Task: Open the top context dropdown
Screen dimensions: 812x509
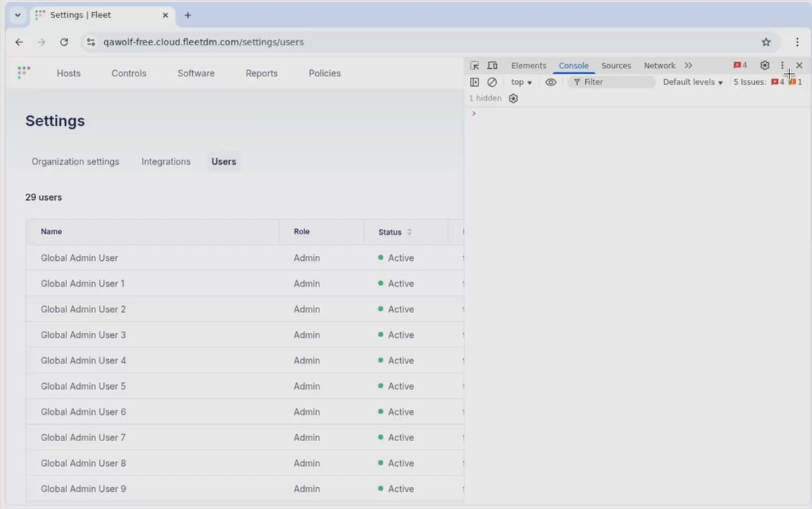Action: pos(521,82)
